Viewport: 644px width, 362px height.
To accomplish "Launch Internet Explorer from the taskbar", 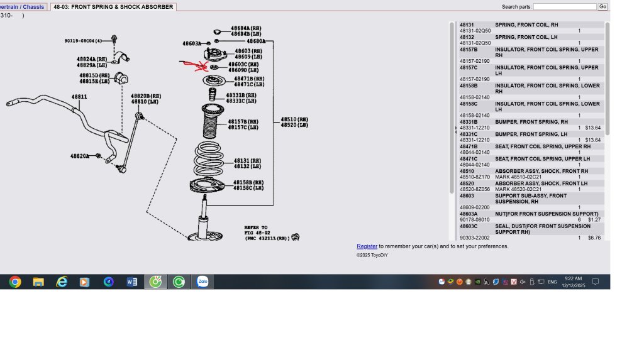I will coord(62,282).
